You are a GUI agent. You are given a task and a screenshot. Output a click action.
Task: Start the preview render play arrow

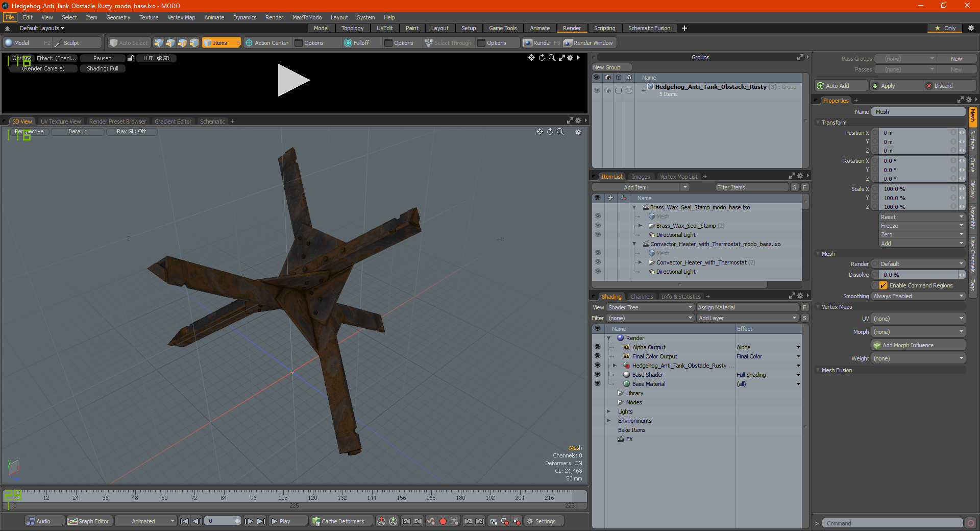pyautogui.click(x=293, y=80)
